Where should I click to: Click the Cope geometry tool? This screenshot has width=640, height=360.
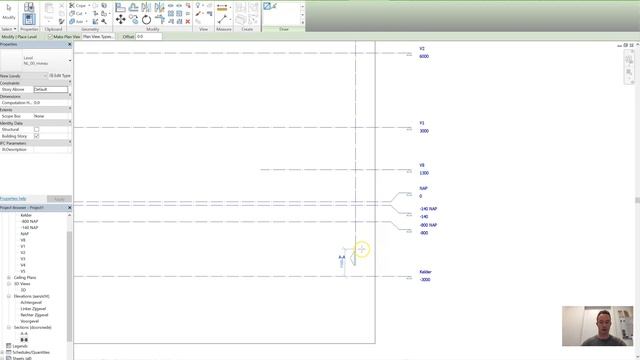pos(77,6)
